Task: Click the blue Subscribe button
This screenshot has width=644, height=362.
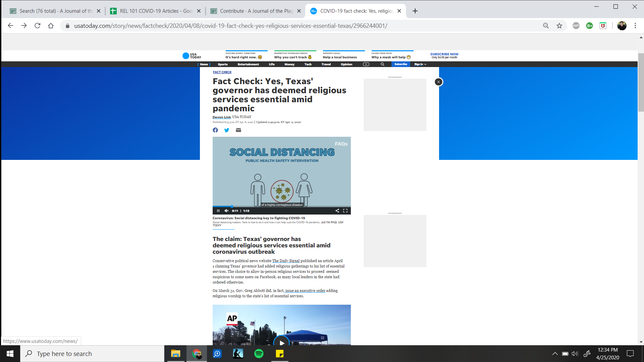Action: tap(400, 64)
